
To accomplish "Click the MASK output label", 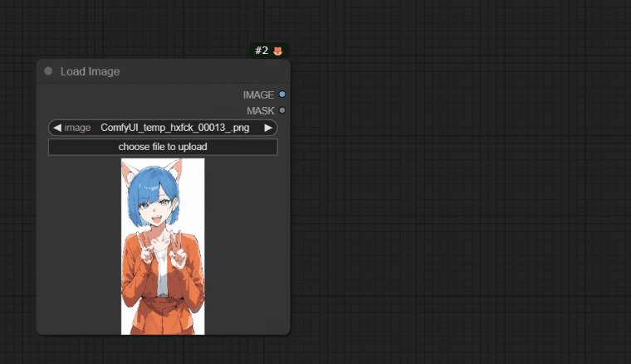I will click(261, 110).
